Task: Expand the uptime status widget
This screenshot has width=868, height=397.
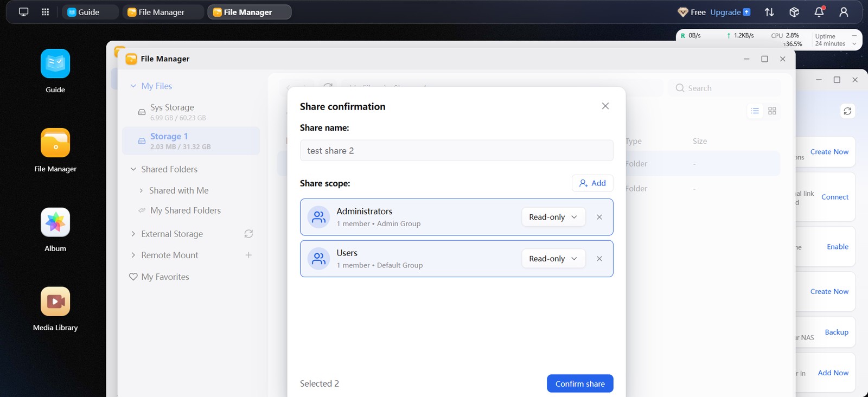Action: pyautogui.click(x=854, y=44)
